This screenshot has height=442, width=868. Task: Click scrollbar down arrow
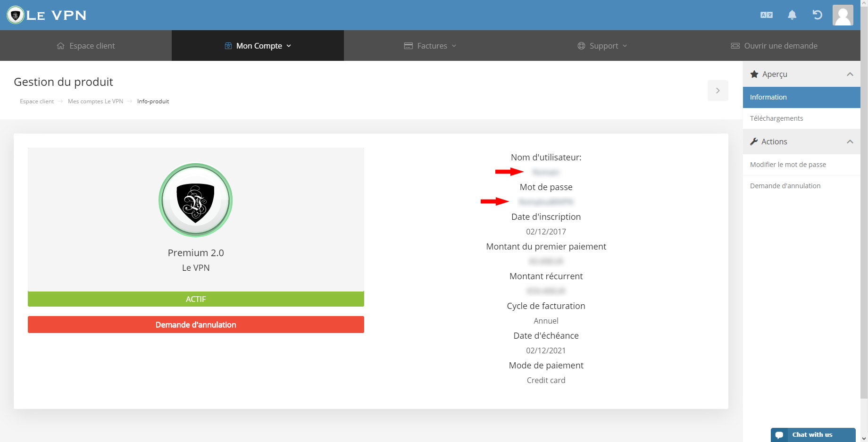pyautogui.click(x=864, y=438)
